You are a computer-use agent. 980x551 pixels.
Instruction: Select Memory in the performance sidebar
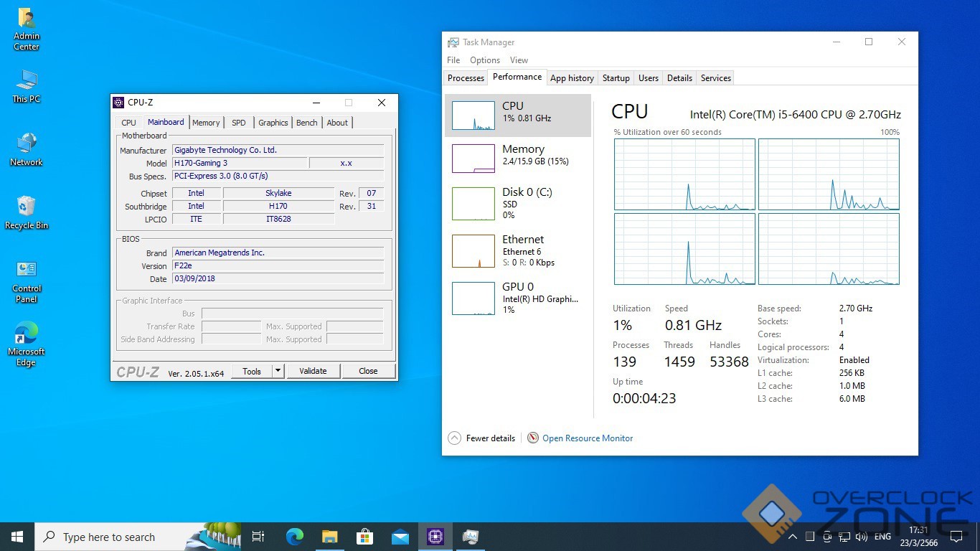click(x=518, y=159)
